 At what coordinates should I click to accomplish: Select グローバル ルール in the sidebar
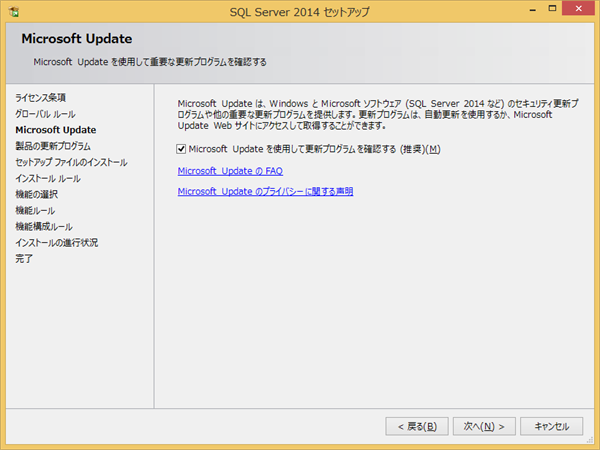(45, 114)
